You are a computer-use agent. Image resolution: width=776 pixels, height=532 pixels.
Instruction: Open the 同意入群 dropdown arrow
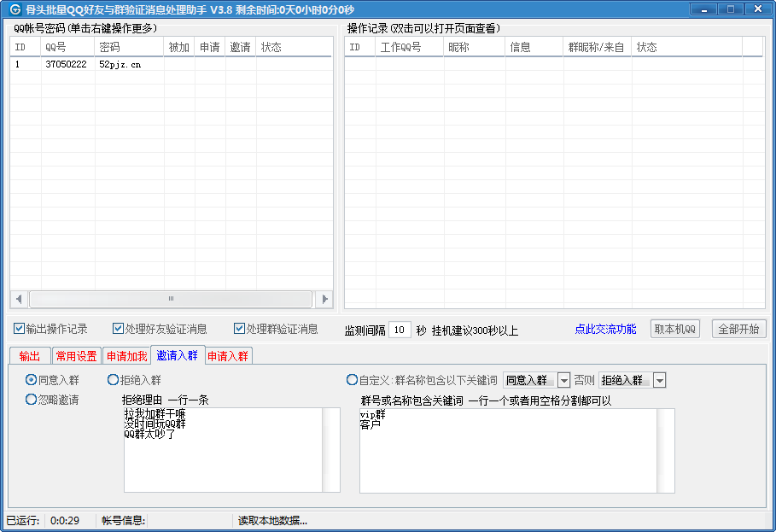pyautogui.click(x=563, y=380)
